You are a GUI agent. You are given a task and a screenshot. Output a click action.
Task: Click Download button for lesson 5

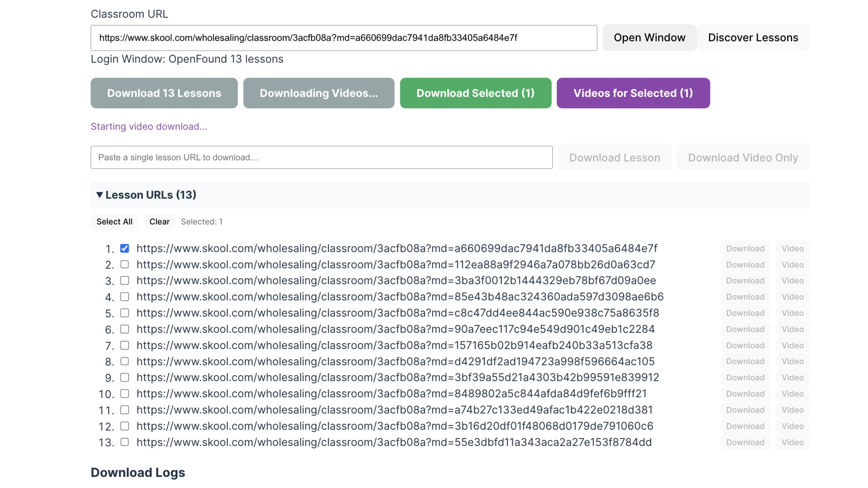745,313
